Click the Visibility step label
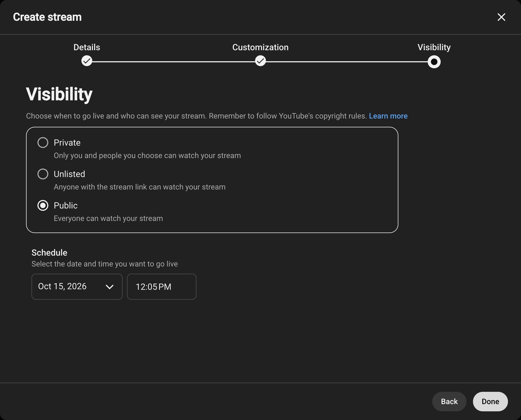This screenshot has width=521, height=420. point(434,47)
